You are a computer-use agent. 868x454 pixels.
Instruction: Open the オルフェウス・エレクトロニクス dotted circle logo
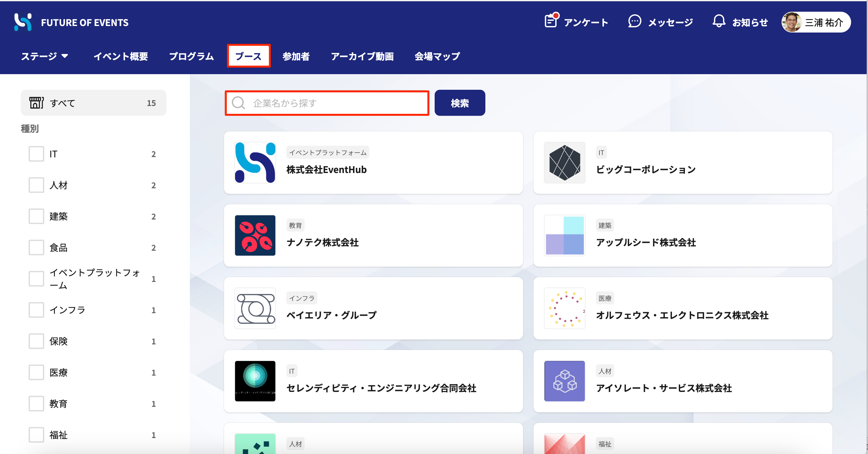coord(564,308)
